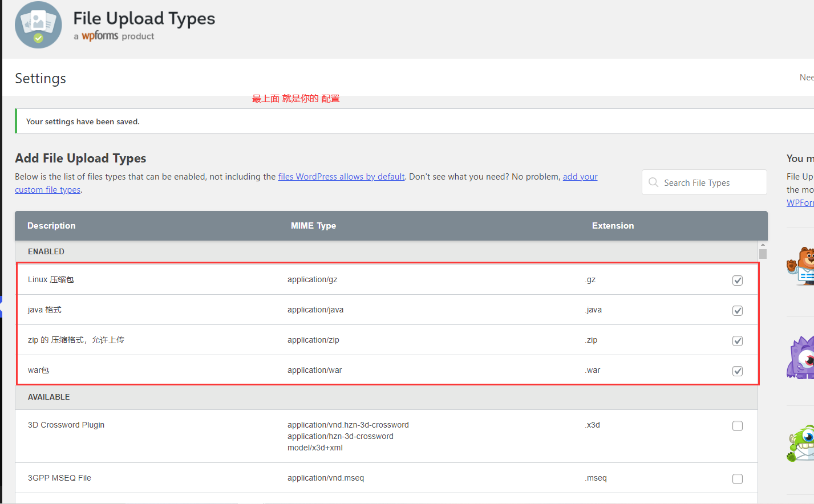Click the MIME Type column header
This screenshot has width=814, height=504.
[313, 226]
